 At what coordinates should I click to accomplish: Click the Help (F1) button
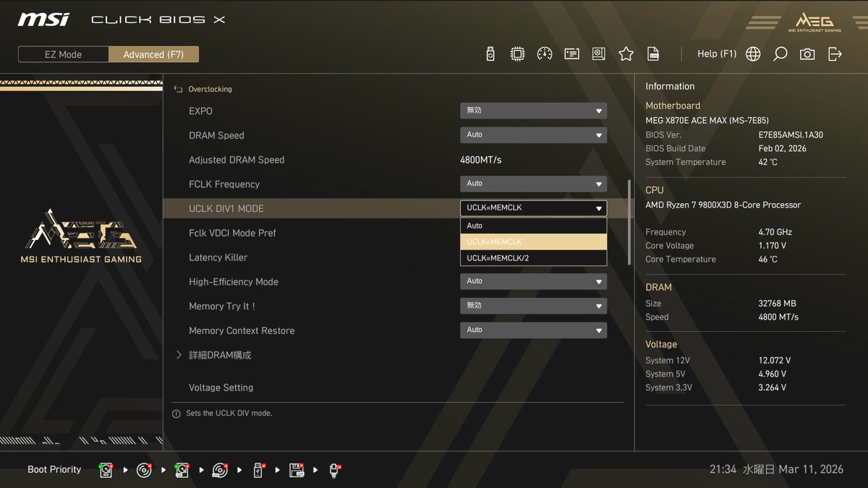coord(716,54)
